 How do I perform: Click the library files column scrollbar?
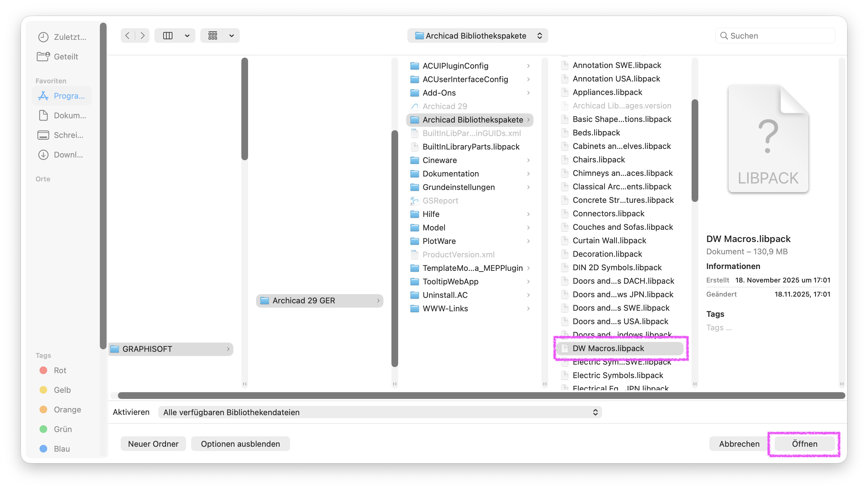(694, 151)
